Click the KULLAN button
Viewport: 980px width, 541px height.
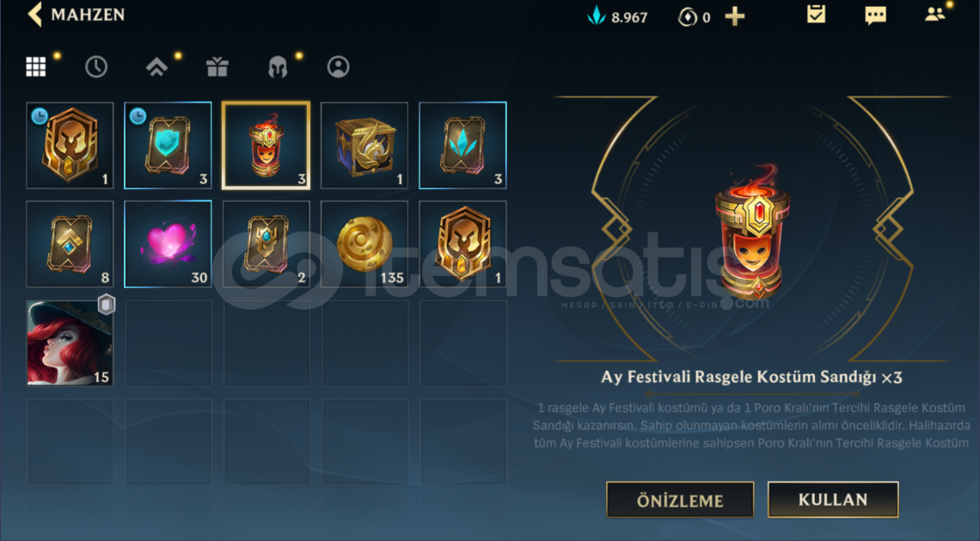tap(833, 500)
